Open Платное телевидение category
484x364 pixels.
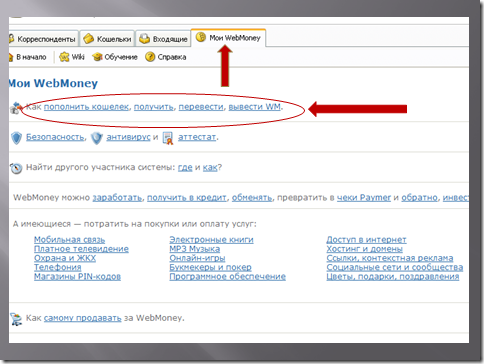click(x=81, y=249)
